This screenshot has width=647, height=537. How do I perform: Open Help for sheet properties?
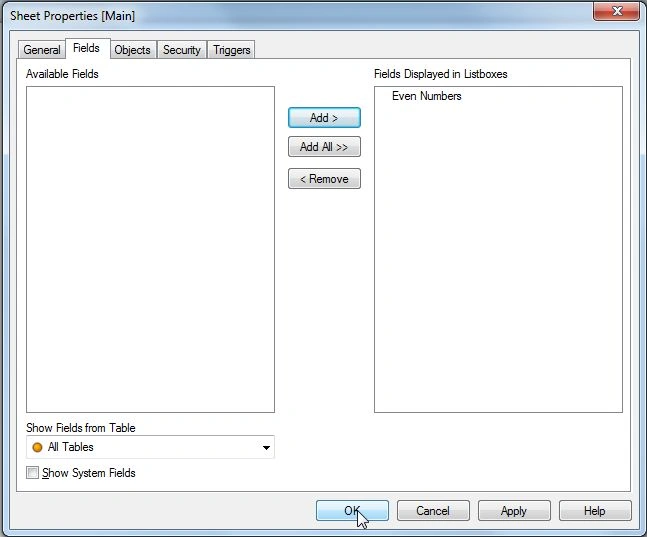(x=595, y=511)
